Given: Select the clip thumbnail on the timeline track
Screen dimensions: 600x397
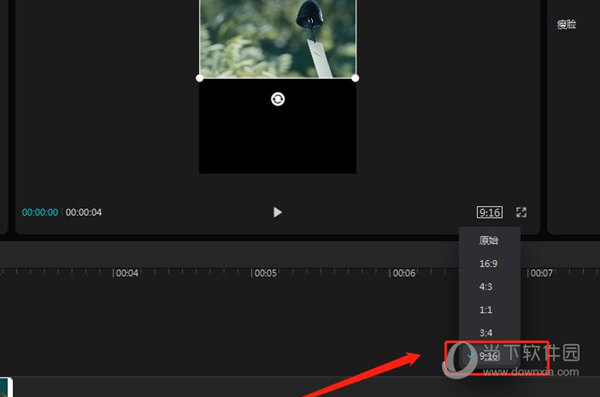Looking at the screenshot, I should [6, 387].
